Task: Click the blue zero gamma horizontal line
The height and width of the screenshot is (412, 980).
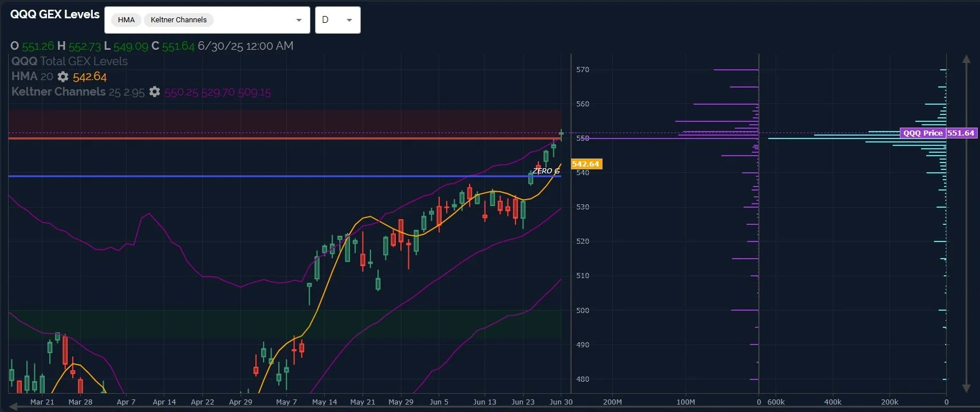Action: point(285,176)
